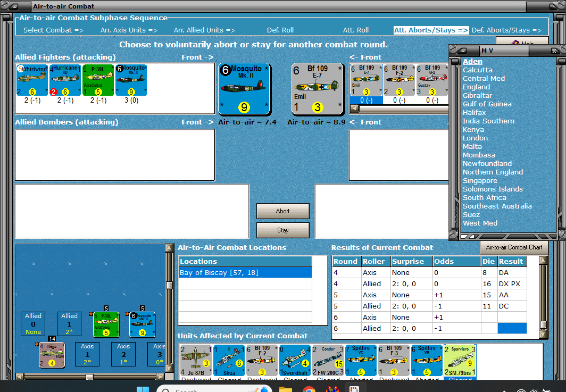Click the results table scrollbar up arrow
This screenshot has width=566, height=392.
tap(543, 260)
